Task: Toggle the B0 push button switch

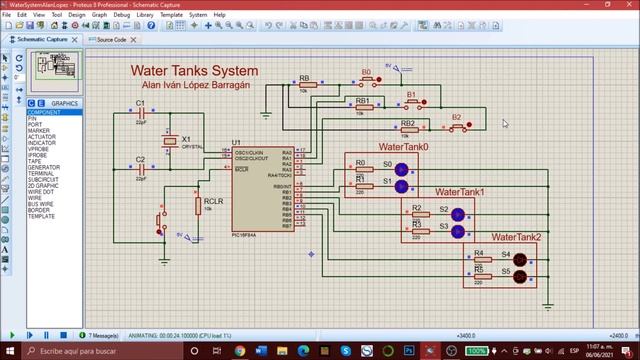Action: click(x=369, y=81)
